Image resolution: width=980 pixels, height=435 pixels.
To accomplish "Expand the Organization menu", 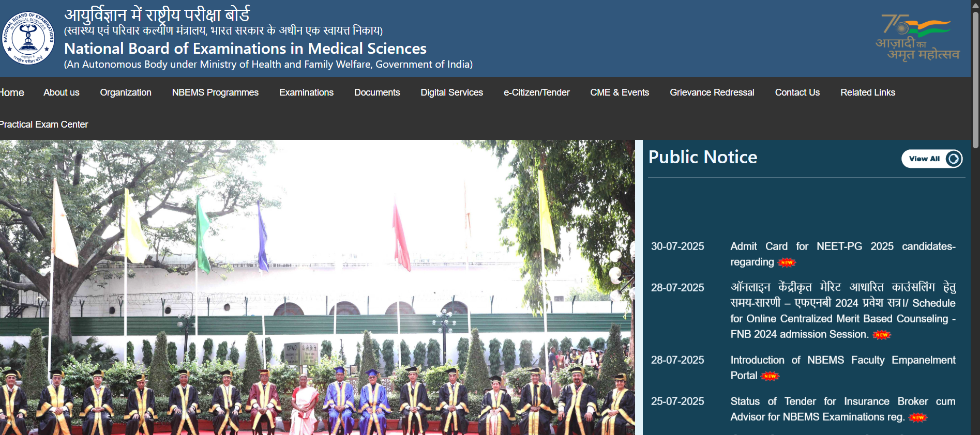I will [x=126, y=92].
